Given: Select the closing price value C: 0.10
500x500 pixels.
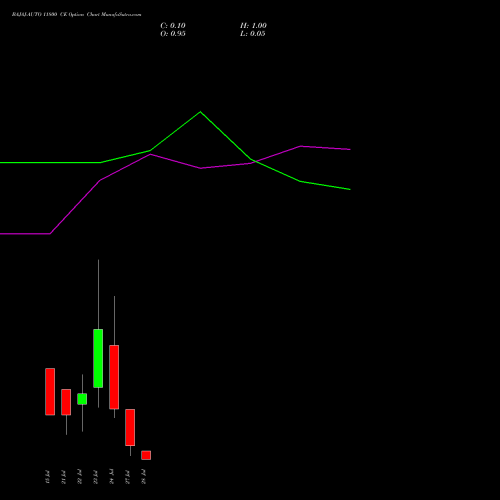Looking at the screenshot, I should tap(173, 26).
